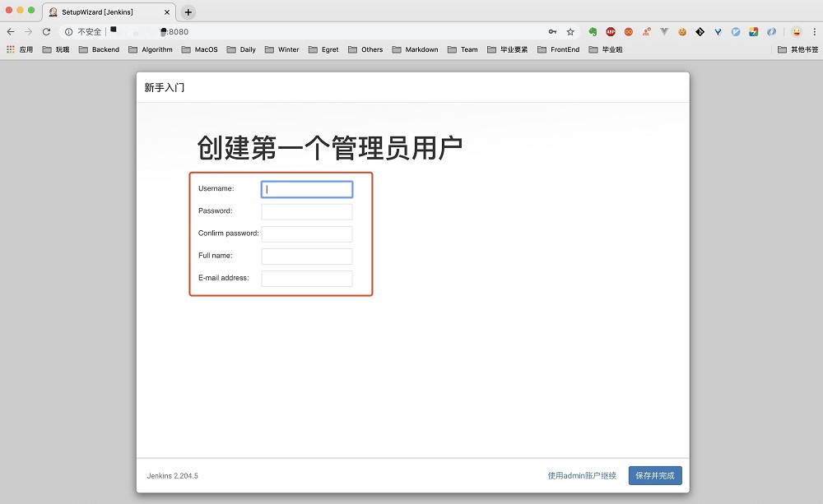The width and height of the screenshot is (823, 504).
Task: Click the cookie extension icon
Action: 681,31
